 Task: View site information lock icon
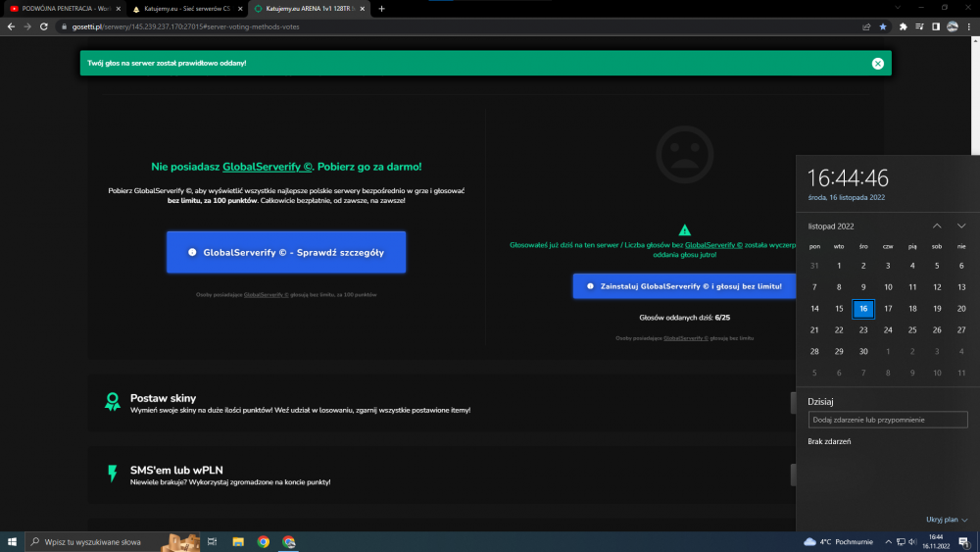(64, 26)
